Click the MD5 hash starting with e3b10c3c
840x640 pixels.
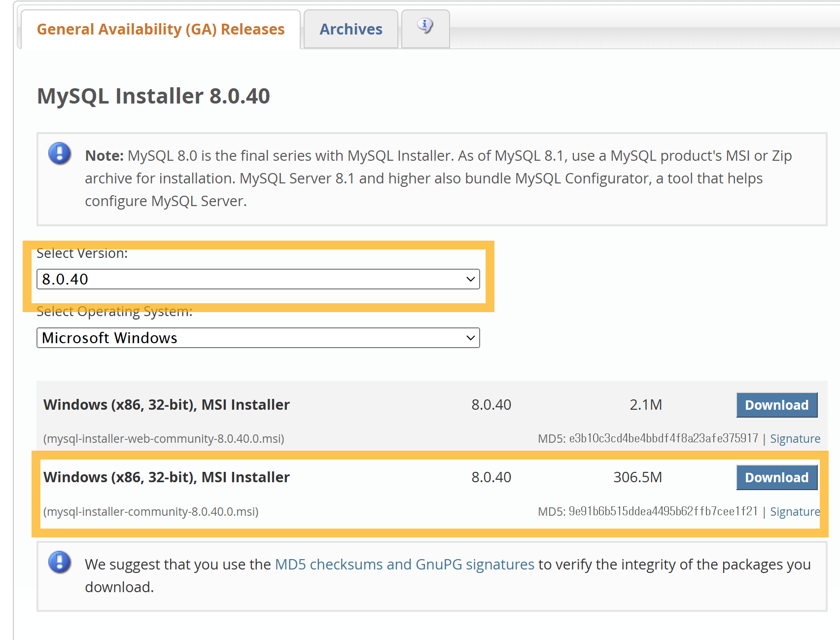[x=663, y=438]
